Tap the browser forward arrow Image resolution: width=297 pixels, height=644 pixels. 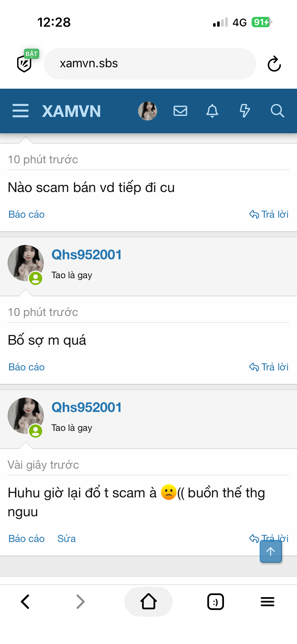[81, 602]
